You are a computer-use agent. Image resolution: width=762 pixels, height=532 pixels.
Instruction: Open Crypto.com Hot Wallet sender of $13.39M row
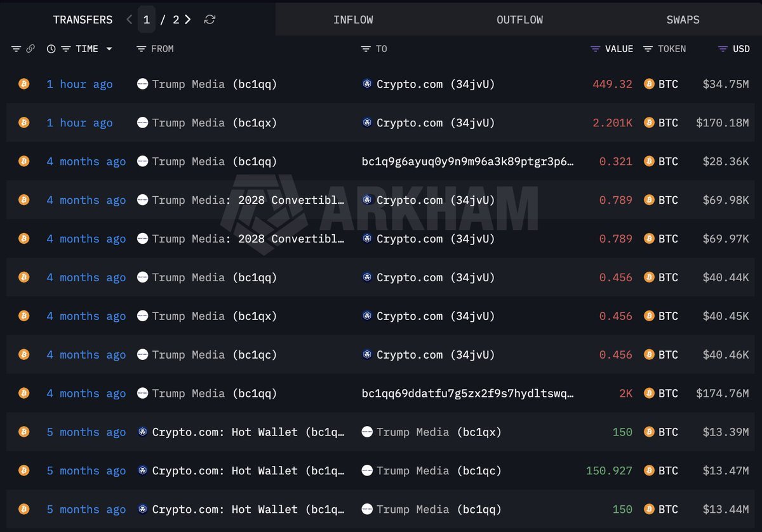coord(241,432)
